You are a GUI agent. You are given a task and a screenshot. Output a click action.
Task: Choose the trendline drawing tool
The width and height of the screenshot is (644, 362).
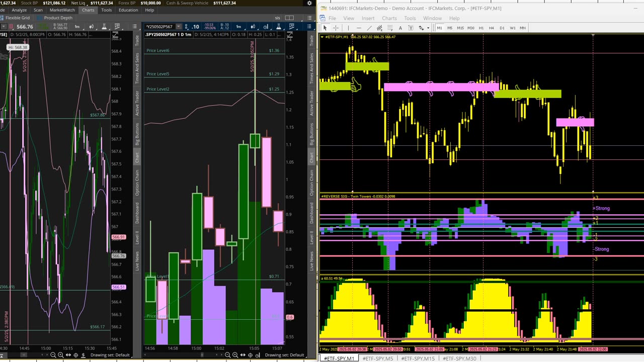tap(369, 28)
